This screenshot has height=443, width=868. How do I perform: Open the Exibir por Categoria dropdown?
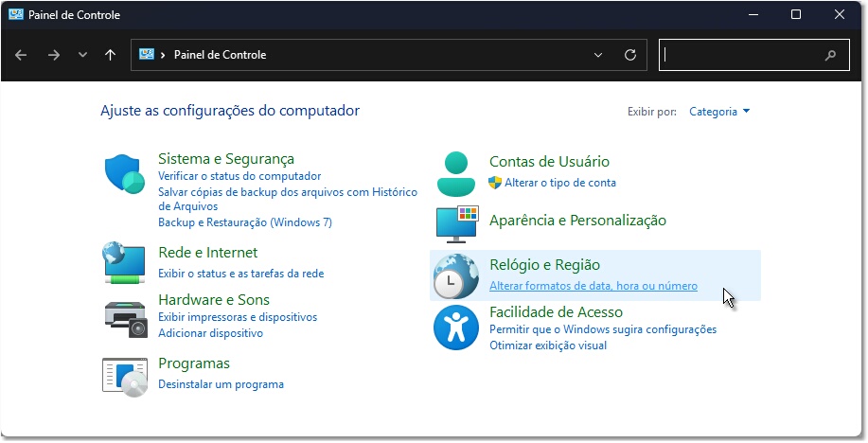[x=719, y=112]
